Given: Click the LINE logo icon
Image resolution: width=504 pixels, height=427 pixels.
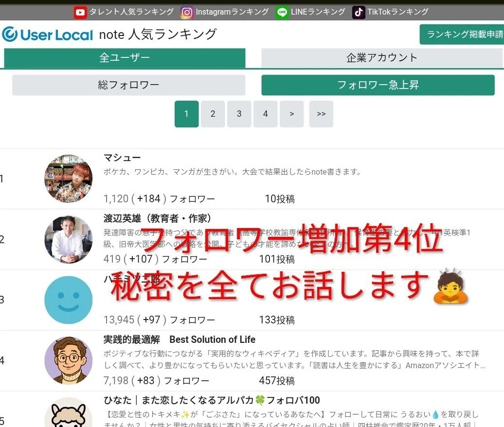Looking at the screenshot, I should (282, 13).
